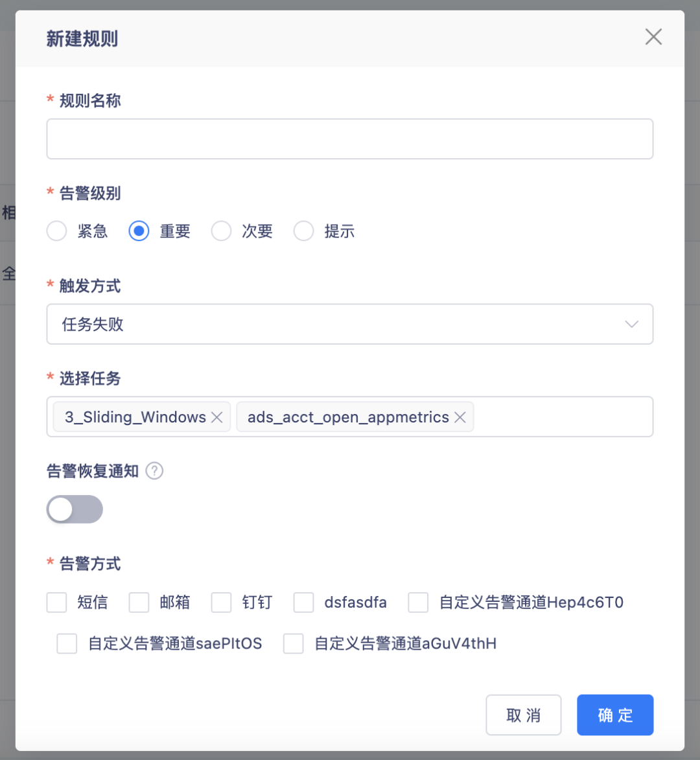Open the 任务失败 trigger dropdown
This screenshot has height=760, width=700.
point(350,324)
